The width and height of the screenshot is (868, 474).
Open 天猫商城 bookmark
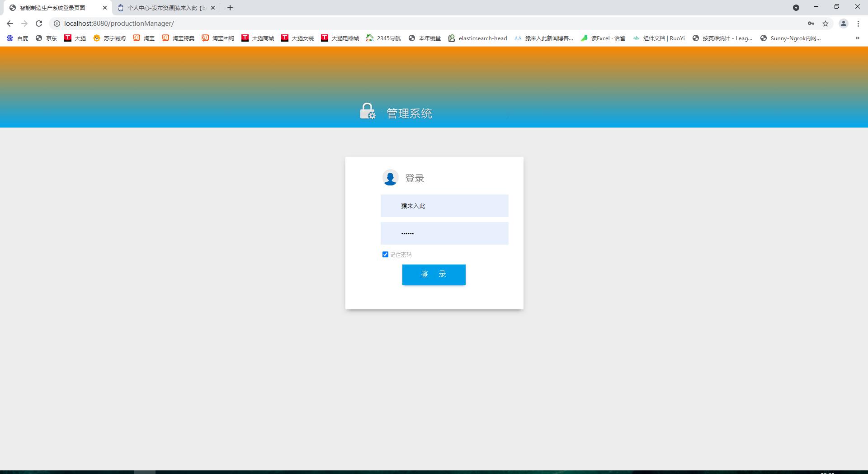258,38
